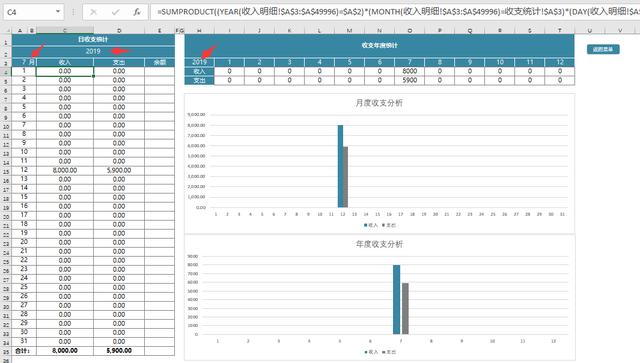The image size is (640, 363).
Task: Click the 2019 year cell in daily table
Action: tap(93, 51)
